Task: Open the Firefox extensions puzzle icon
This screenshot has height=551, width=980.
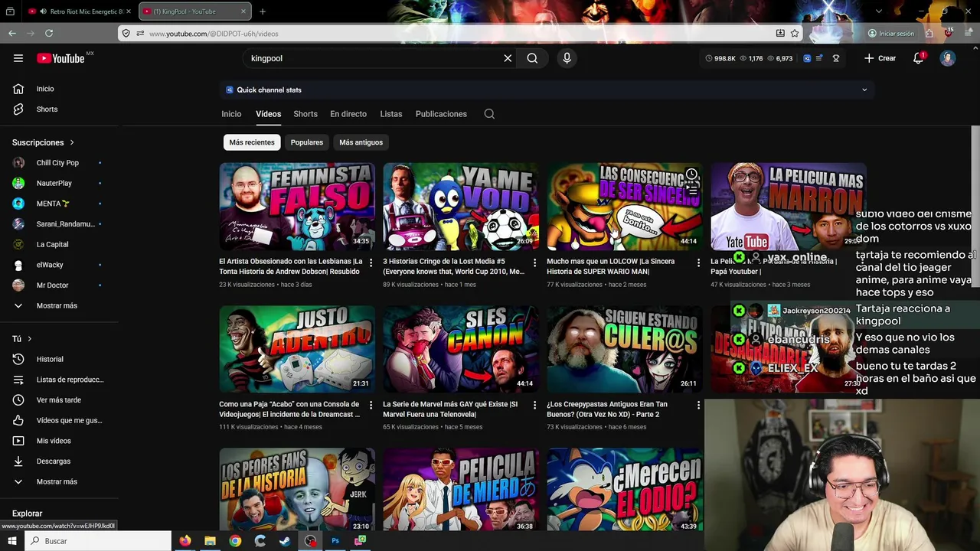Action: coord(929,33)
